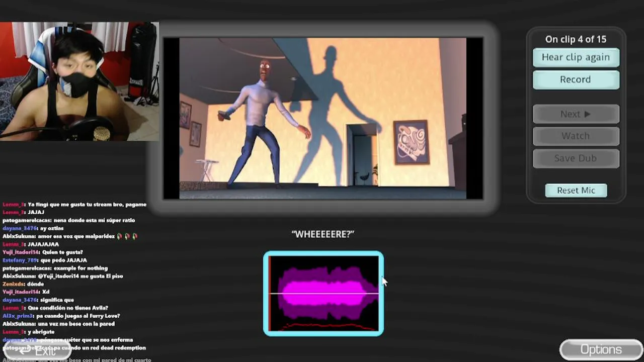This screenshot has height=362, width=644.
Task: Click the Hear clip again button
Action: tap(576, 57)
